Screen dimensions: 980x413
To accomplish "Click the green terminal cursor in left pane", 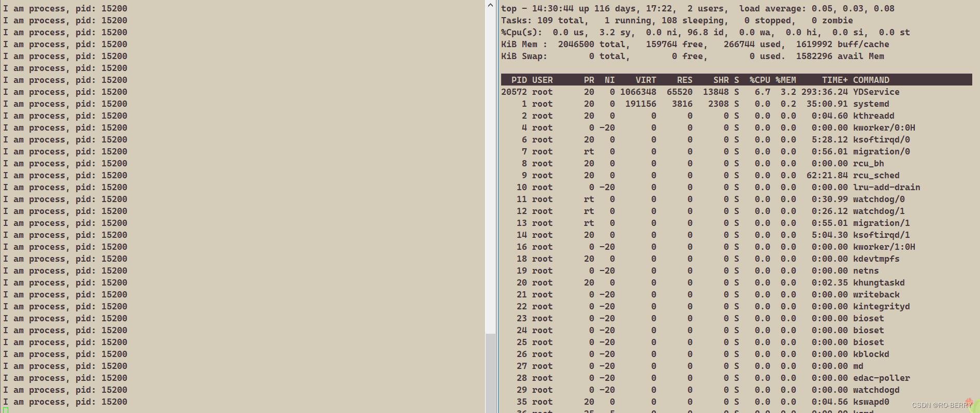I will tap(6, 410).
